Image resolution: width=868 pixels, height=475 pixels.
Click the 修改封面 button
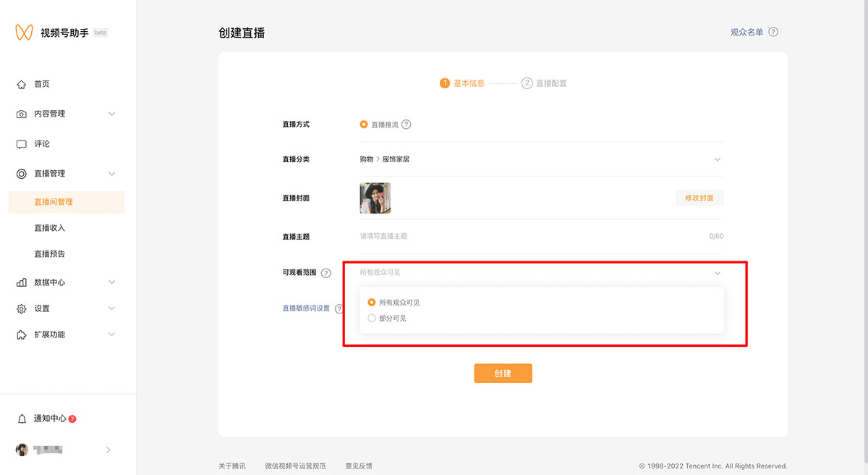pos(699,198)
